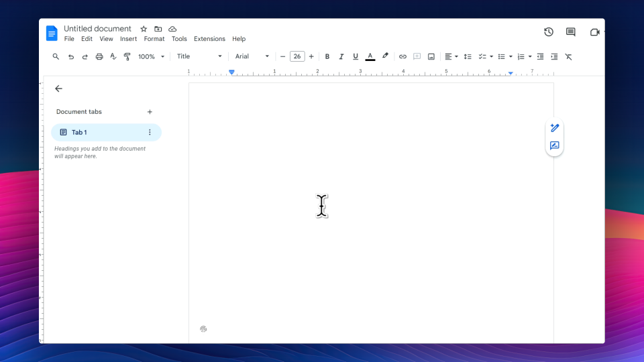Expand the bulleted list options arrow
644x362 pixels.
pos(511,56)
